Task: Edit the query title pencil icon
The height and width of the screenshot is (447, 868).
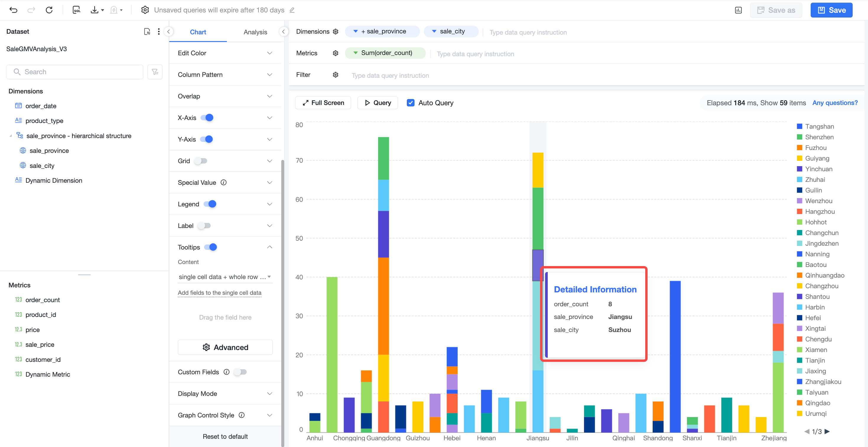Action: [292, 10]
